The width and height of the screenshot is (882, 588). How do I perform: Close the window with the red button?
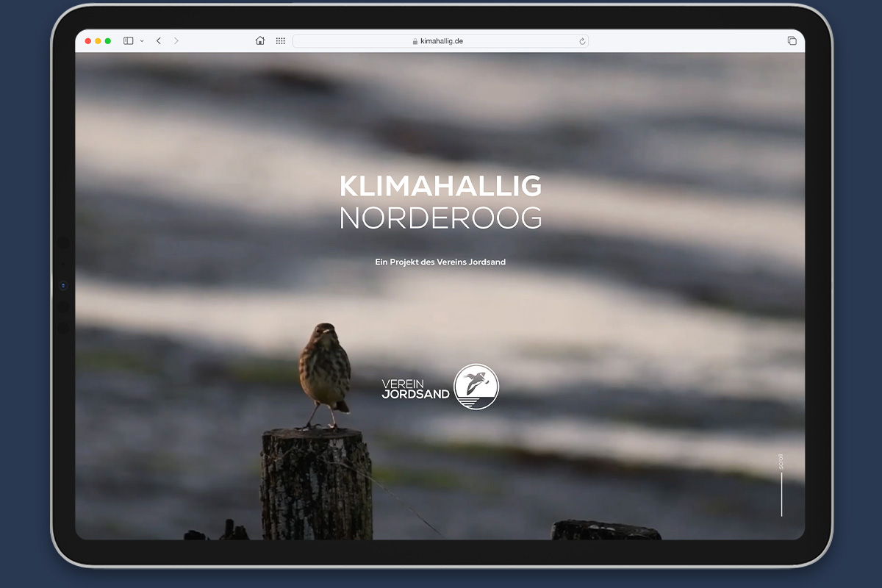(88, 41)
